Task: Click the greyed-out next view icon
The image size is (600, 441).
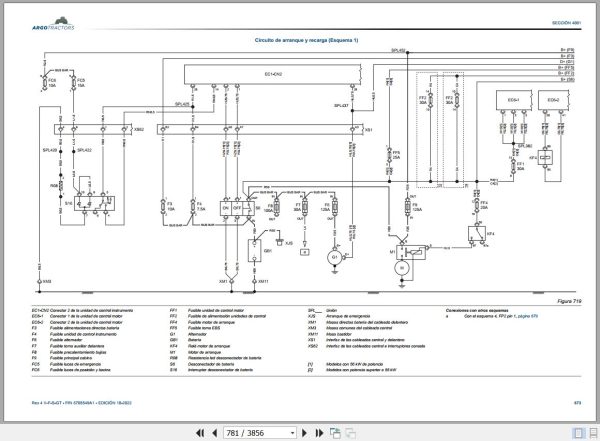Action: click(x=351, y=433)
